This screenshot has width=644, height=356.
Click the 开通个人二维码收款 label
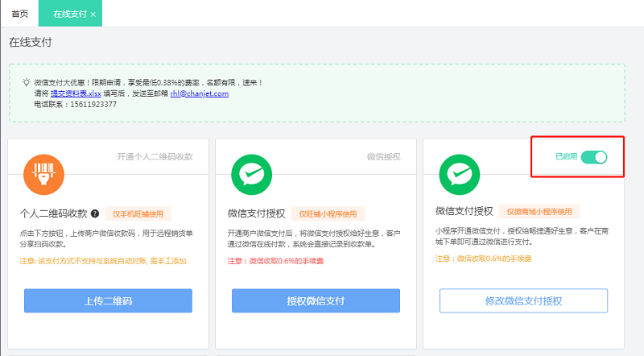pos(155,156)
